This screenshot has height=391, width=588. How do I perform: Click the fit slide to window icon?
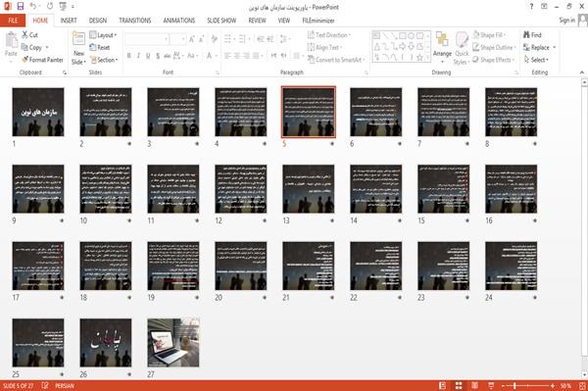[582, 385]
